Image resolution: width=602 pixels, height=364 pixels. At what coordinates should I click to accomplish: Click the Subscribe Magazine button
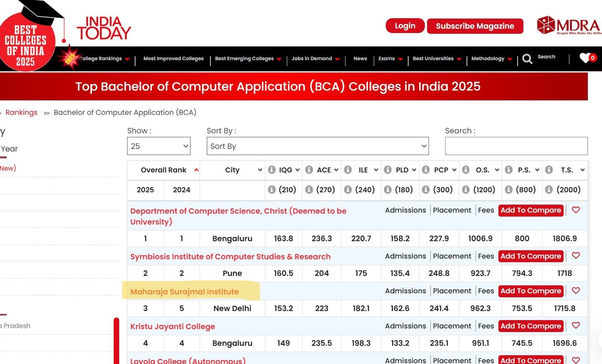click(x=475, y=26)
